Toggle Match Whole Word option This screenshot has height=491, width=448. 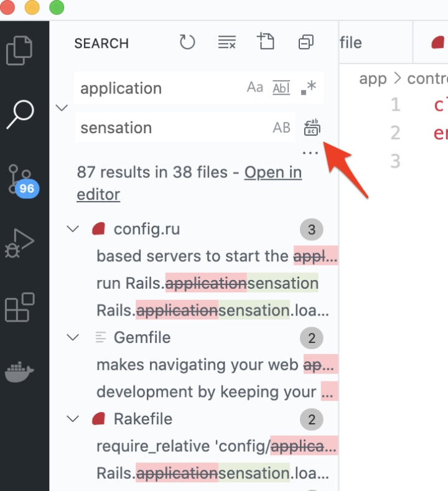(281, 88)
